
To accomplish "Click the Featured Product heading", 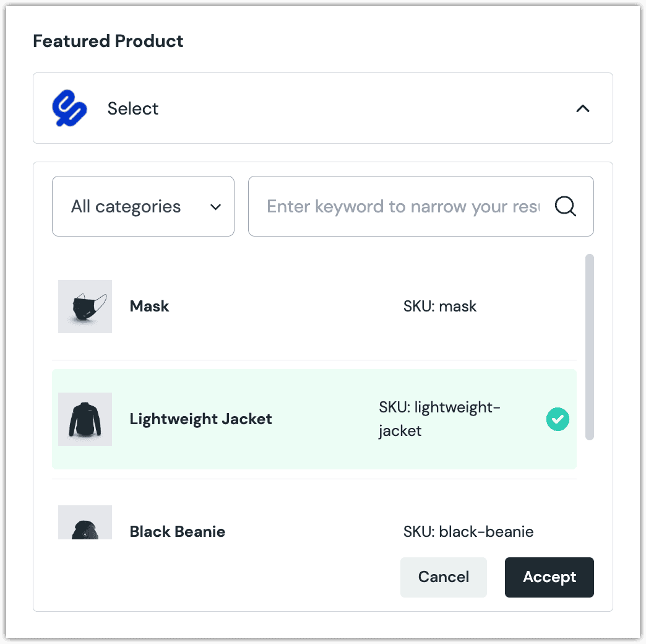I will coord(108,41).
